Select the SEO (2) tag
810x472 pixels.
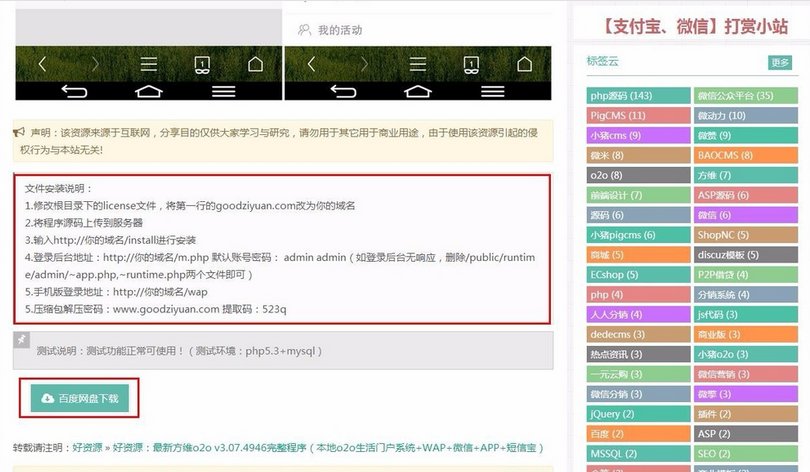[746, 453]
